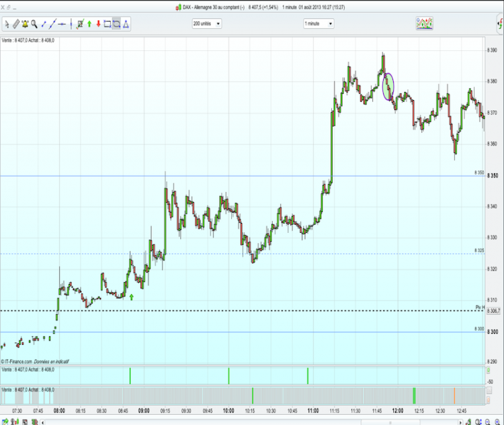Click the vertical auto-zoom magnifier icon

478,422
